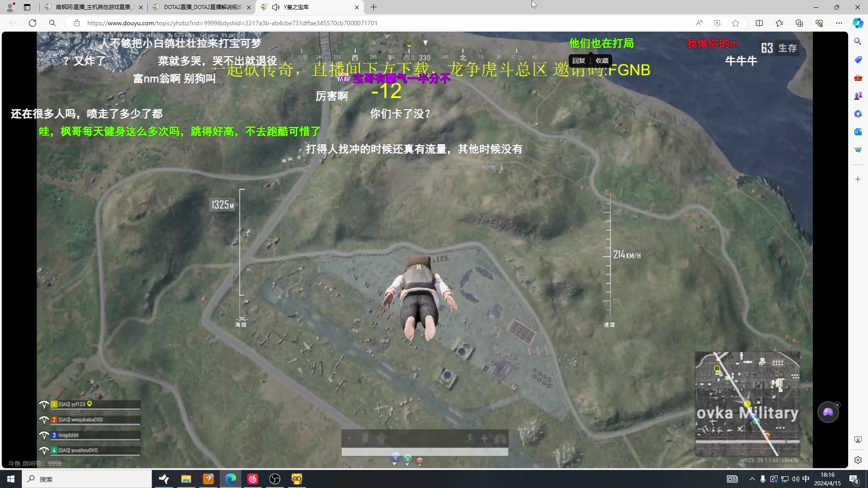This screenshot has width=868, height=488.
Task: Open sidebar settings gear
Action: [858, 460]
